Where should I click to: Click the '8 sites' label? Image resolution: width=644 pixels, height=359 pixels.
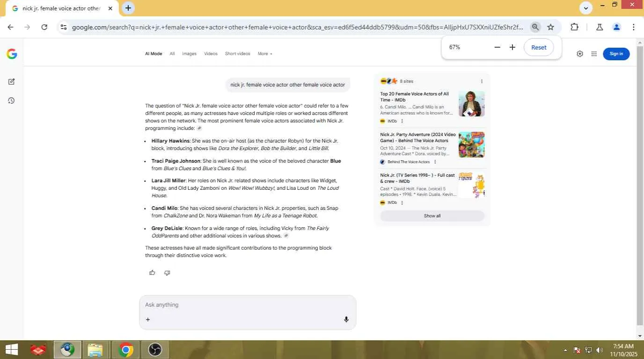point(406,81)
